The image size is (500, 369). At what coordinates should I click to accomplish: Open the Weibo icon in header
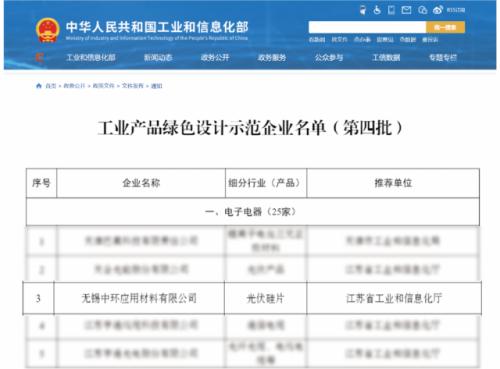438,10
